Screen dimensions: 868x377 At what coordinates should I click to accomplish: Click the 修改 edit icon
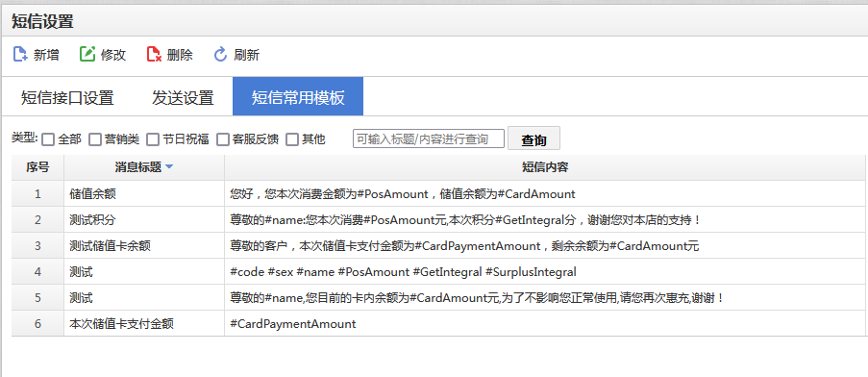click(87, 54)
